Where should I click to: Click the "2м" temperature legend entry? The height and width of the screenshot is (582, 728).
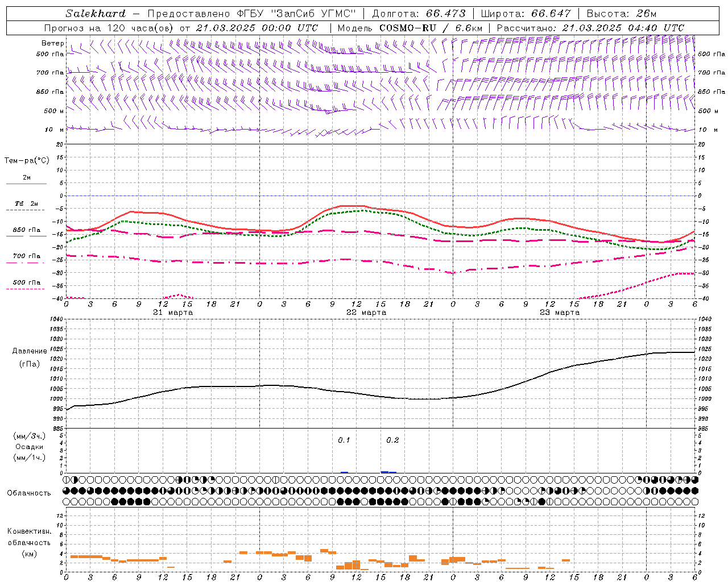(x=27, y=178)
